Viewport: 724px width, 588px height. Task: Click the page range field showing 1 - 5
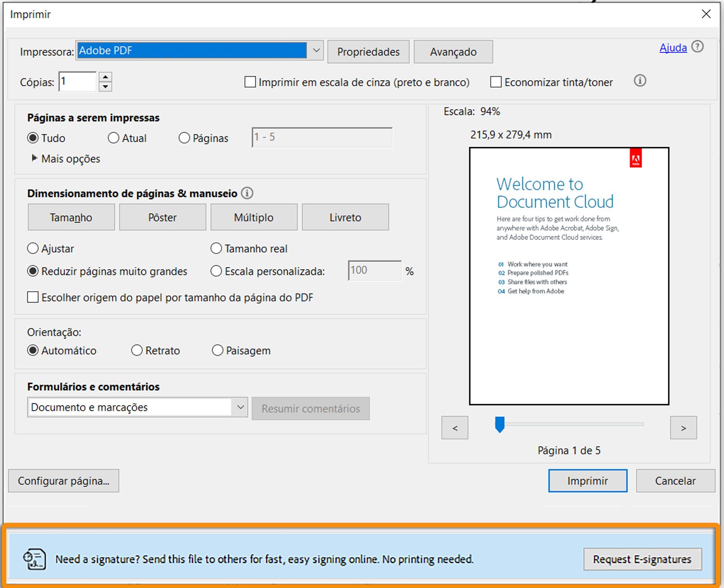click(x=322, y=137)
